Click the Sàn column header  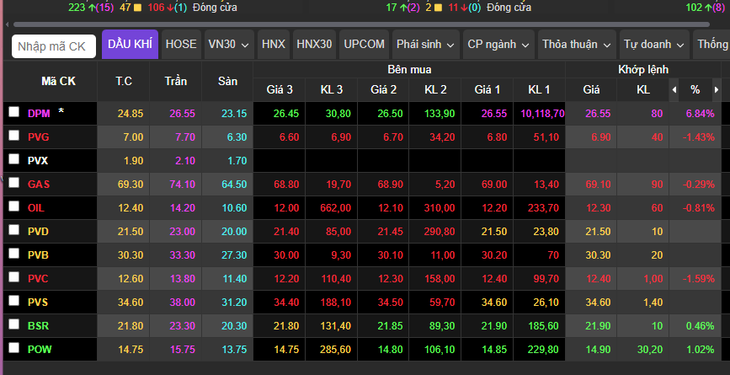pyautogui.click(x=228, y=81)
